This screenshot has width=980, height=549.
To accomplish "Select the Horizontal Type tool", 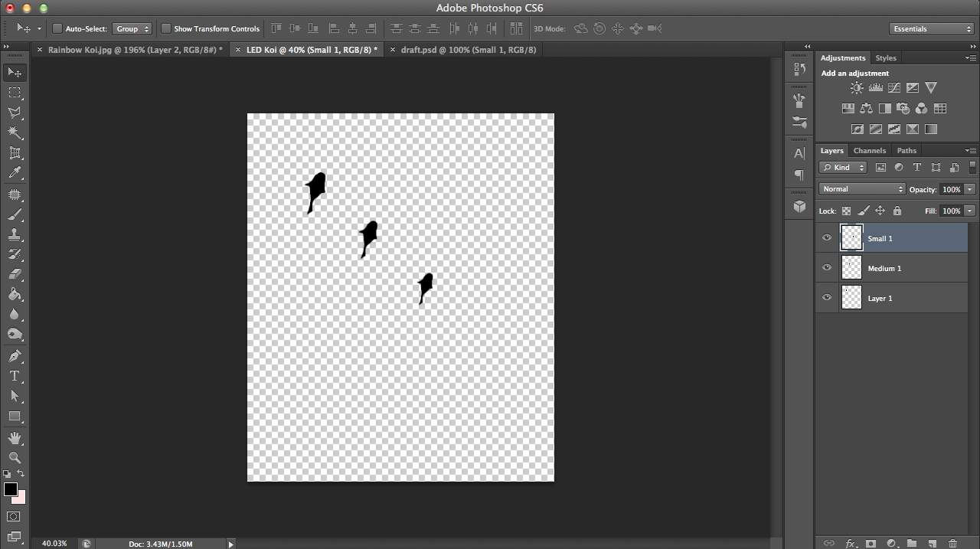I will [14, 377].
